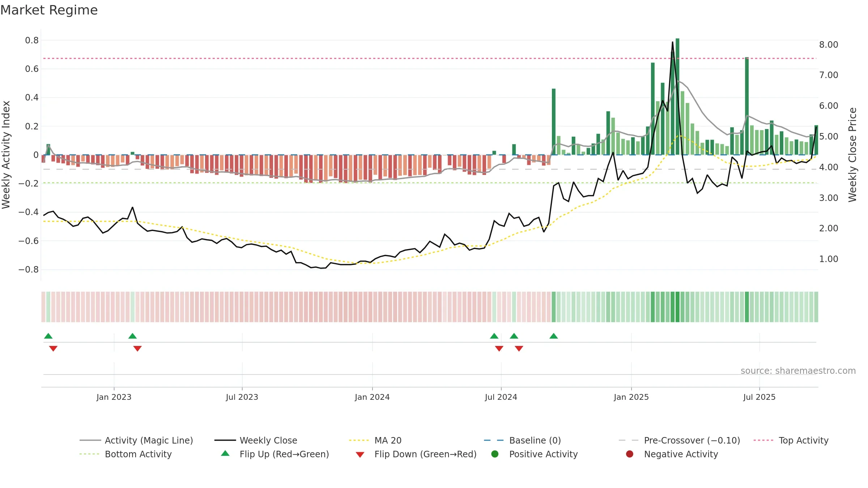Click the 1.00 price axis tick label

click(x=829, y=259)
